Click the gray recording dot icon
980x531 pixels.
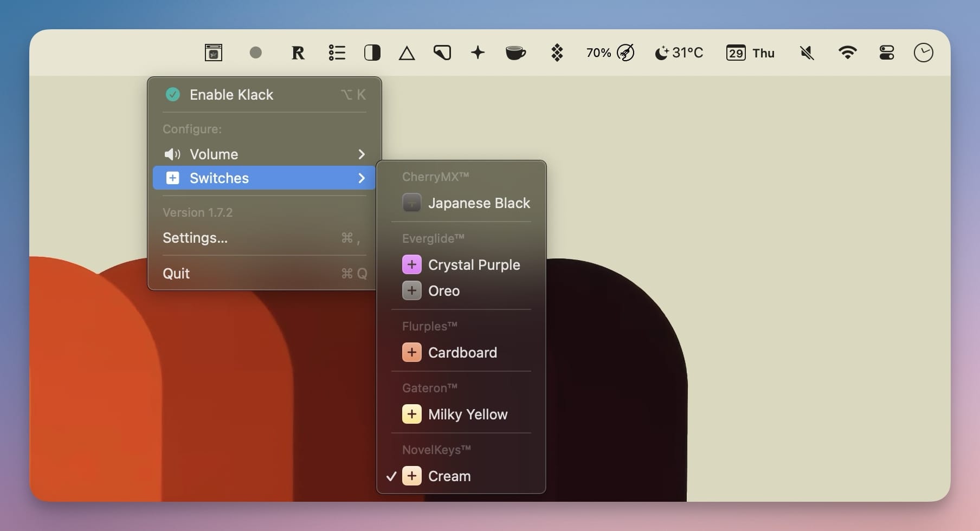tap(256, 53)
